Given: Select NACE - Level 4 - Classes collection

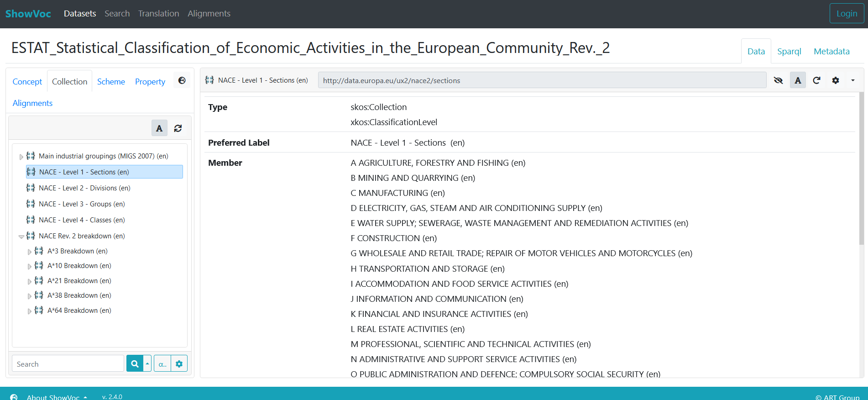Looking at the screenshot, I should point(82,220).
